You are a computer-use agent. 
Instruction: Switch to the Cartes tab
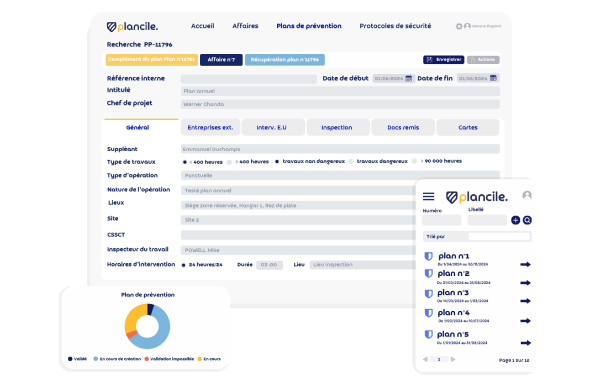click(x=468, y=127)
